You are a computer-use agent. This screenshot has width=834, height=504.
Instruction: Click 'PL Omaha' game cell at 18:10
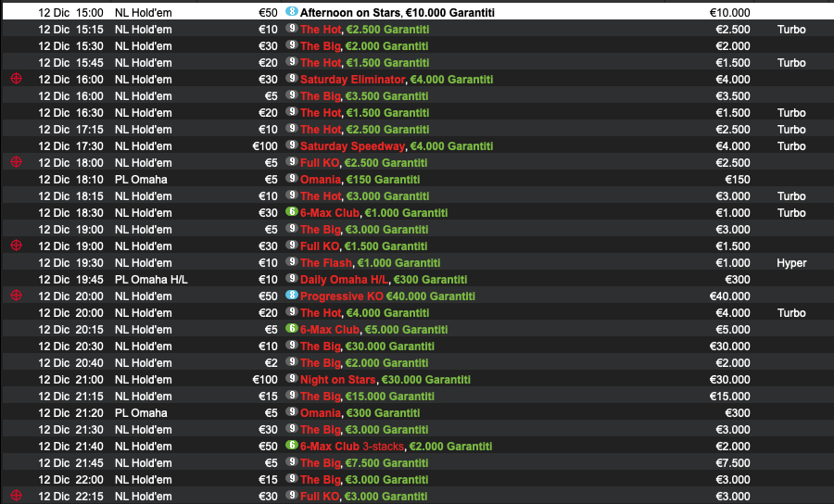click(141, 179)
